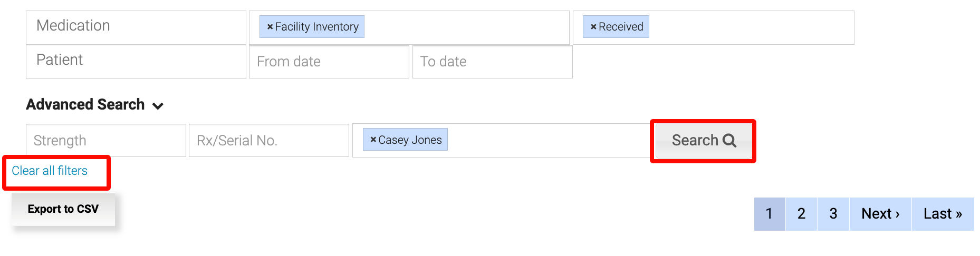Open the From date picker
This screenshot has height=256, width=980.
pyautogui.click(x=329, y=62)
